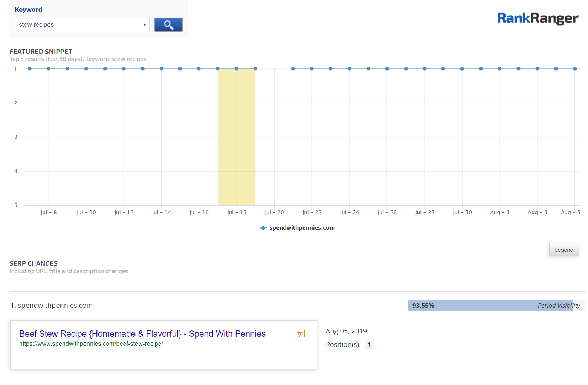Open the Keyword dropdown showing stew recipes
This screenshot has width=588, height=385.
pyautogui.click(x=81, y=25)
